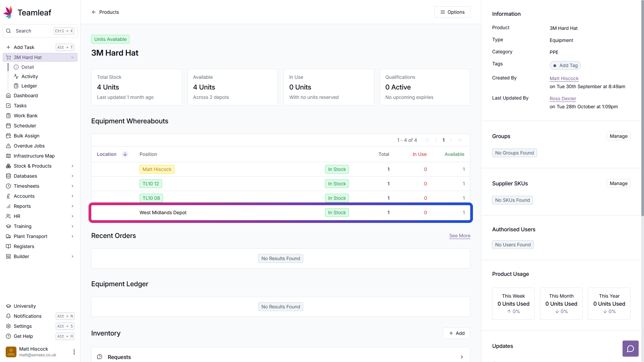Click the Teamleaf logo icon
Screen dimensions: 644x362
[8, 12]
